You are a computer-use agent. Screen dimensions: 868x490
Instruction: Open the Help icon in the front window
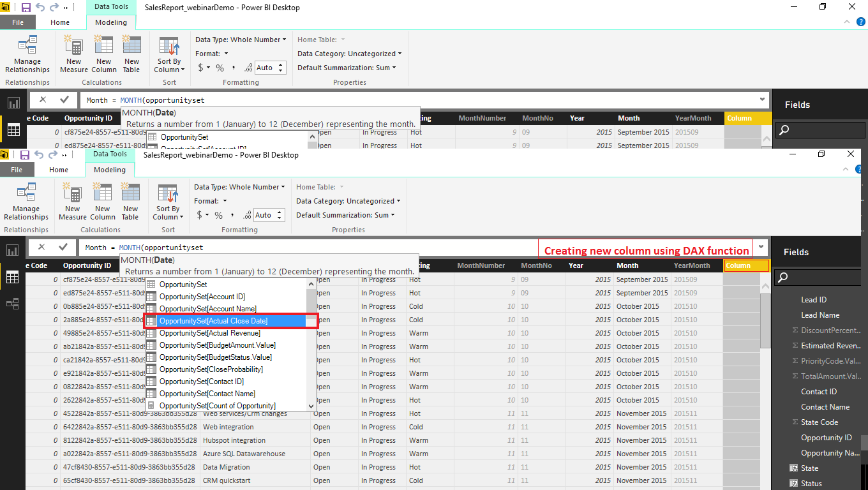click(859, 170)
